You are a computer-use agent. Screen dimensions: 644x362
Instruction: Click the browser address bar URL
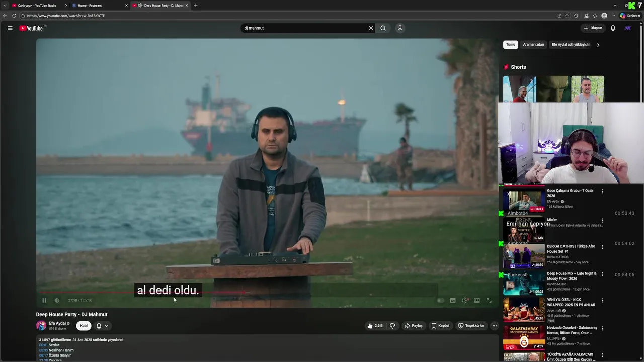[66, 16]
